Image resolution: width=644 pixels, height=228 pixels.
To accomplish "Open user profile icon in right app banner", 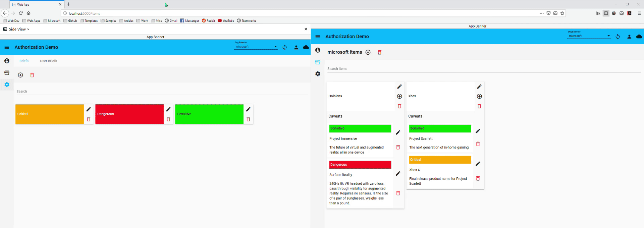I will coord(629,37).
